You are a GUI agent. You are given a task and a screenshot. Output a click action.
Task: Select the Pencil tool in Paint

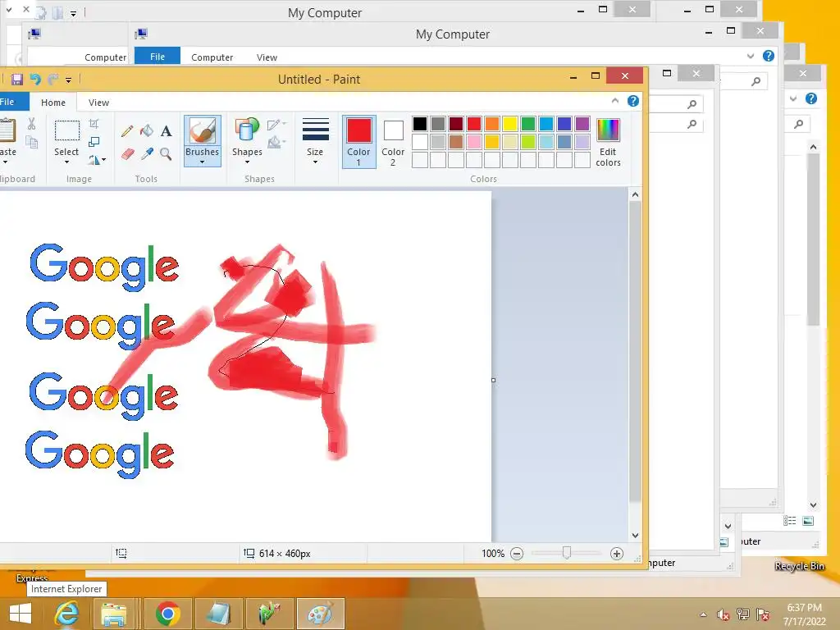(x=127, y=130)
